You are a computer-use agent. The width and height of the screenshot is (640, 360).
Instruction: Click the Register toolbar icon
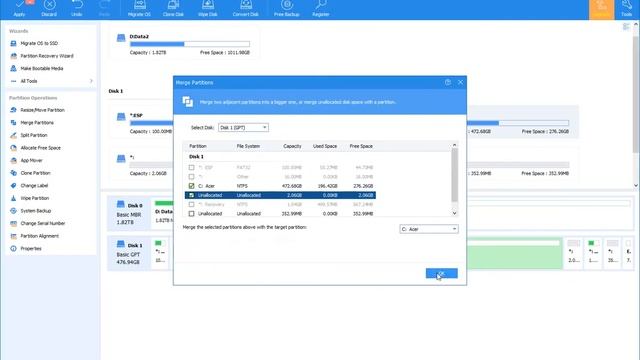point(321,9)
